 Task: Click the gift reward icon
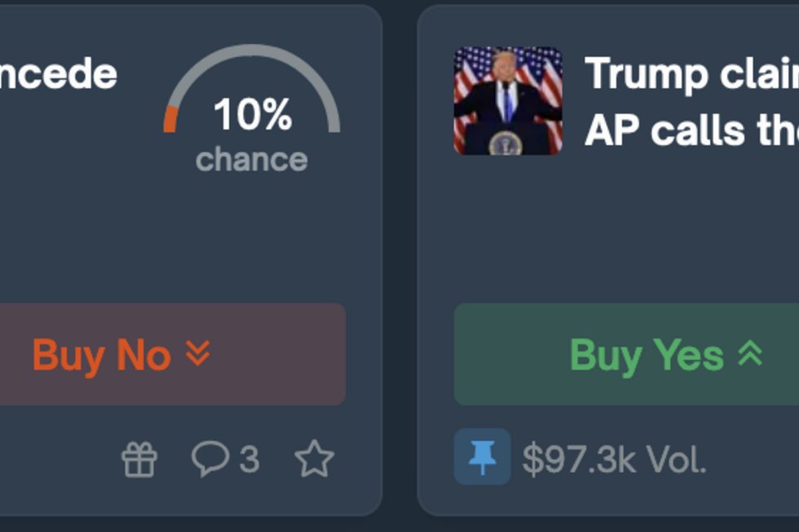coord(139,460)
